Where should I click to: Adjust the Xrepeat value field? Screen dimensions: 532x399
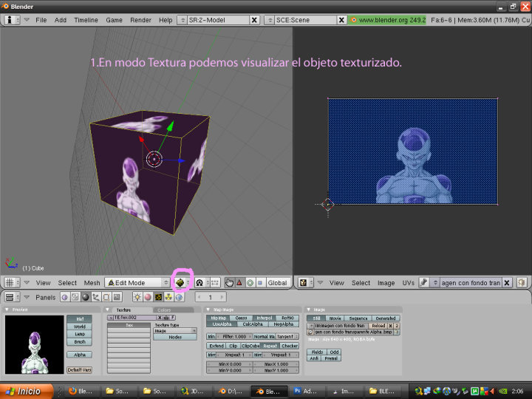point(234,355)
